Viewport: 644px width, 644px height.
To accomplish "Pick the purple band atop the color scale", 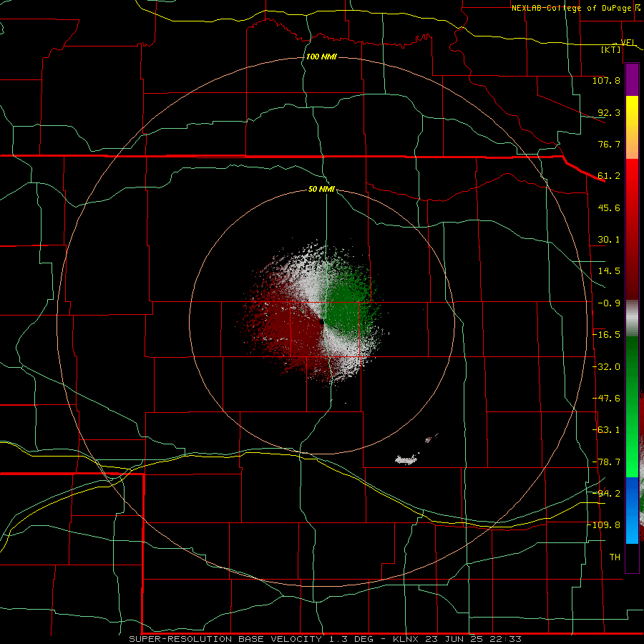I will point(632,79).
